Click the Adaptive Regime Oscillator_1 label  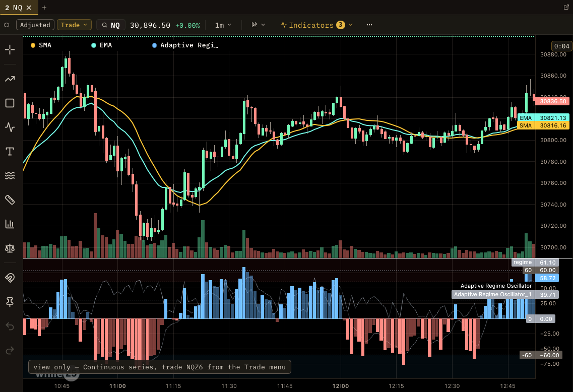coord(492,294)
